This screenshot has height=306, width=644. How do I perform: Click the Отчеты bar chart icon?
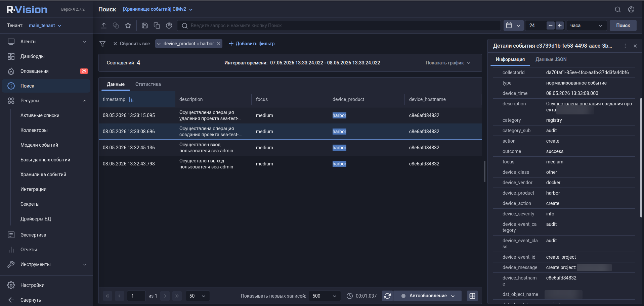click(11, 250)
